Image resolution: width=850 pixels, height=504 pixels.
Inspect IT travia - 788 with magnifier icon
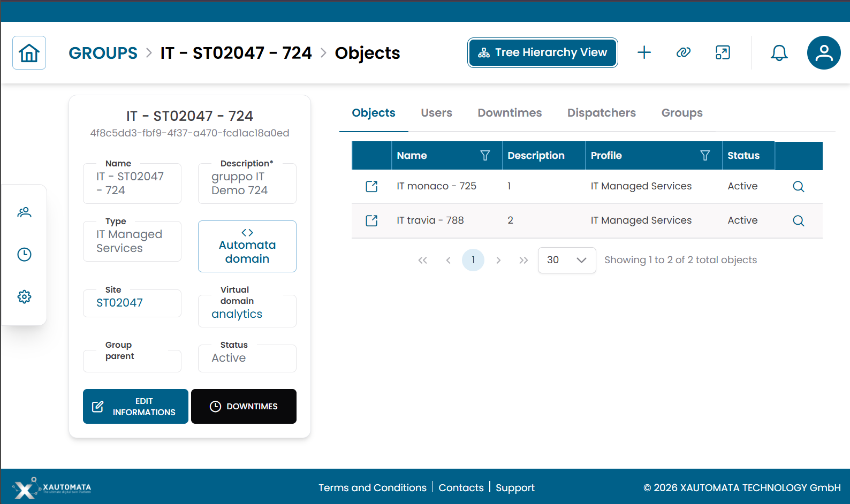(798, 220)
